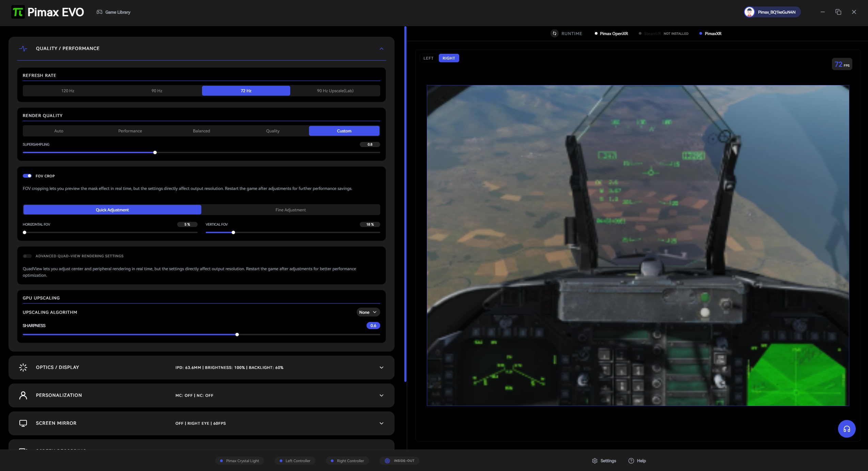The width and height of the screenshot is (868, 471).
Task: Open support via the headset icon button
Action: click(847, 429)
